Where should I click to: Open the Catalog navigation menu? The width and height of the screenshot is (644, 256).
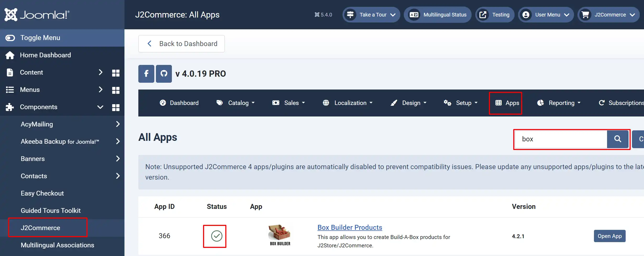pyautogui.click(x=236, y=103)
